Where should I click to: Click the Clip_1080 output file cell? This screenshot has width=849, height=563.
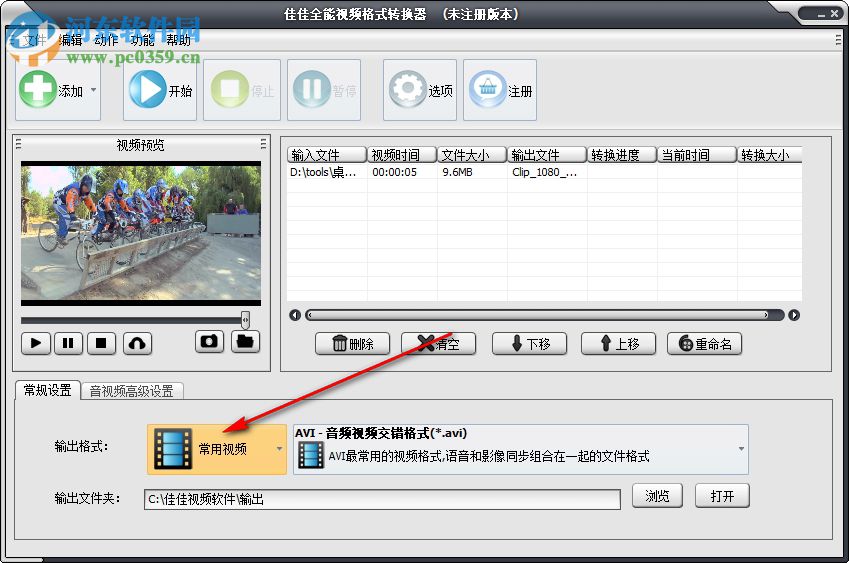(545, 172)
